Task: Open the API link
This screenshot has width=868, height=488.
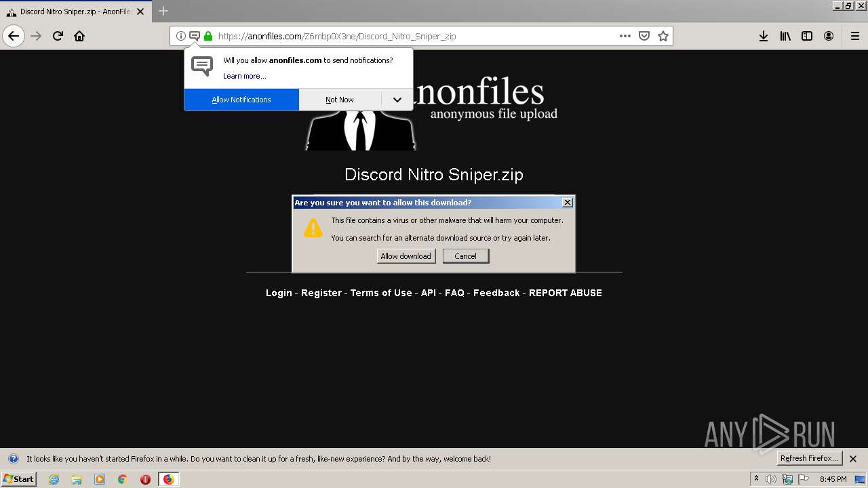Action: coord(429,293)
